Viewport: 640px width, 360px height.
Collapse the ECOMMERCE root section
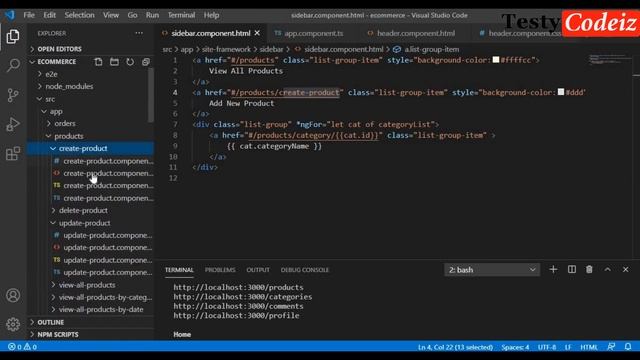(56, 62)
